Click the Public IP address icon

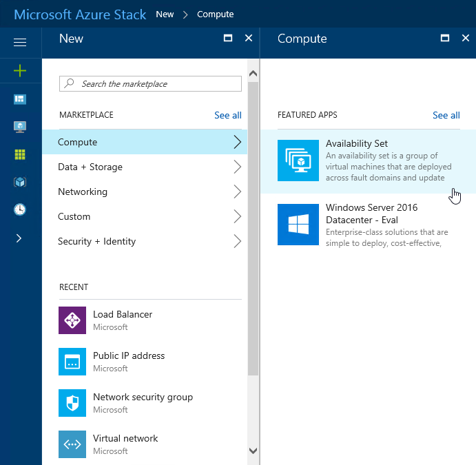[x=72, y=362]
